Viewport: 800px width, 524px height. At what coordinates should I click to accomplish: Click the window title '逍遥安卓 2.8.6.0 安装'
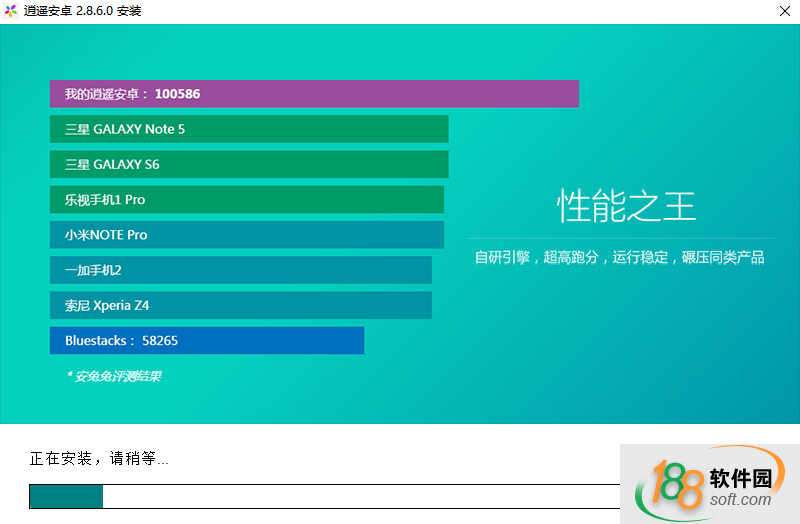click(x=83, y=11)
